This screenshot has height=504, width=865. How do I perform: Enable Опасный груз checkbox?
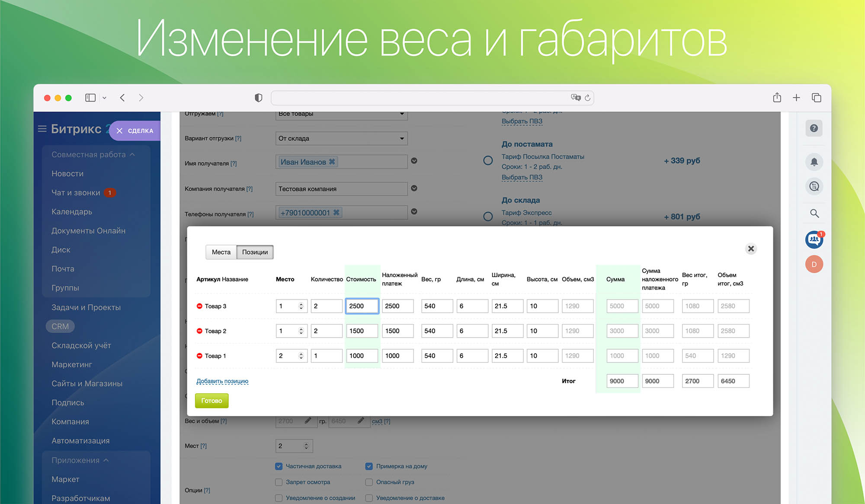pyautogui.click(x=369, y=482)
